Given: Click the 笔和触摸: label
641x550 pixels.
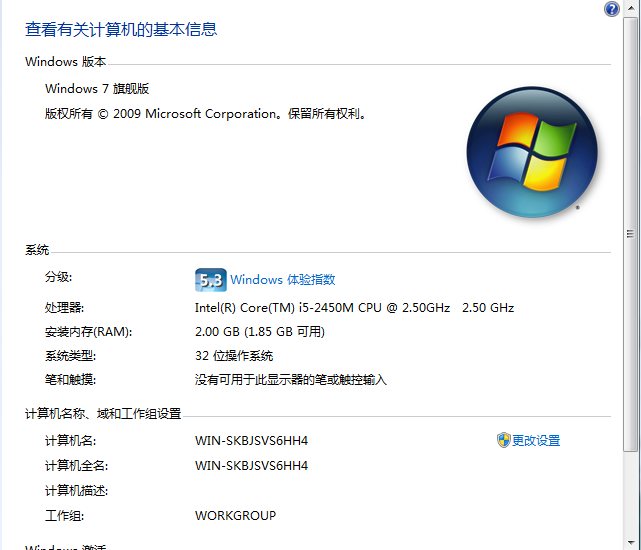Looking at the screenshot, I should pos(70,380).
